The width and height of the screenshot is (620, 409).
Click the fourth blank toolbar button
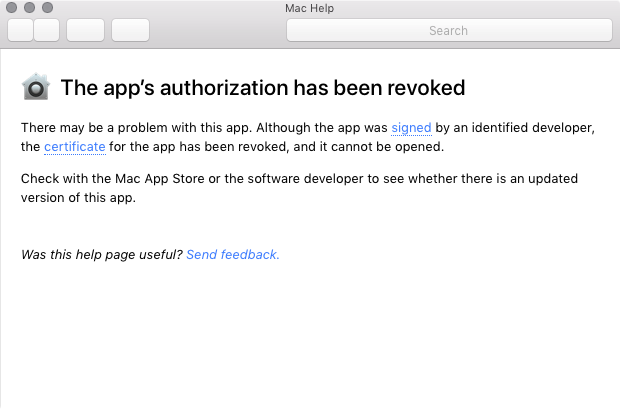click(x=130, y=30)
